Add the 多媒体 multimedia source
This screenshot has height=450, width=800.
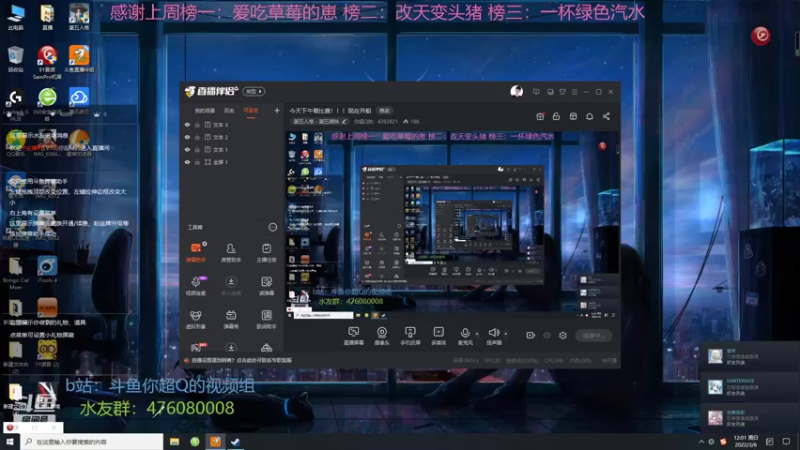pos(438,336)
